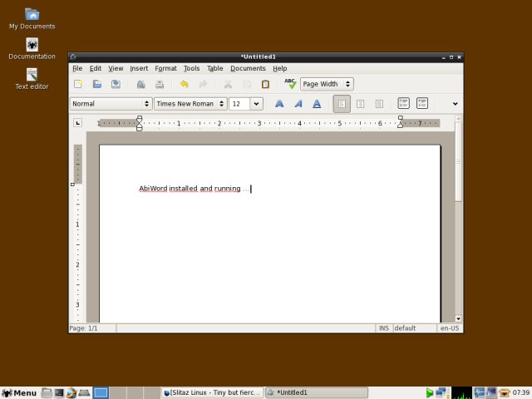Image resolution: width=532 pixels, height=399 pixels.
Task: Set paragraph to center alignment
Action: [360, 103]
